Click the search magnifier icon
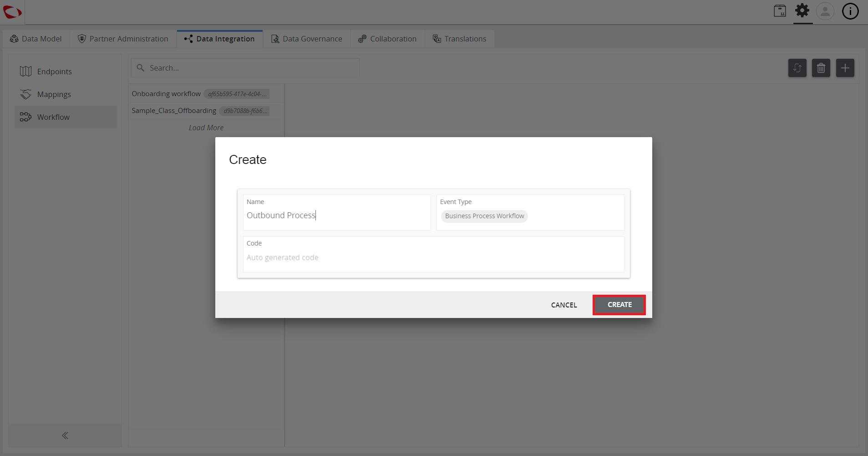The height and width of the screenshot is (456, 868). 141,68
